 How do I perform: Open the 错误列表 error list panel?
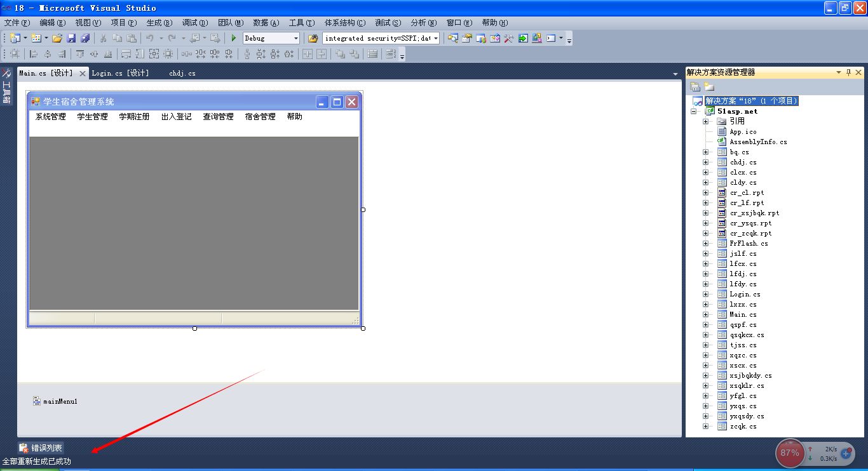point(41,448)
